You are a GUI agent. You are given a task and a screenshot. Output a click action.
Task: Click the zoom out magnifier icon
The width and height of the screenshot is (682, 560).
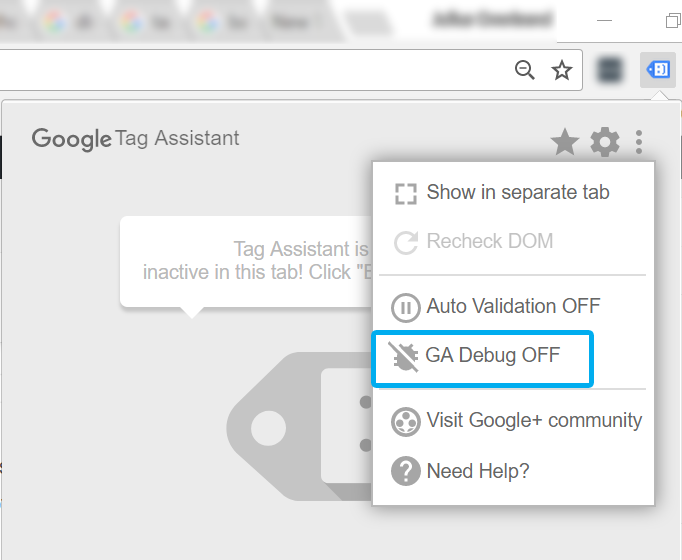[x=525, y=70]
